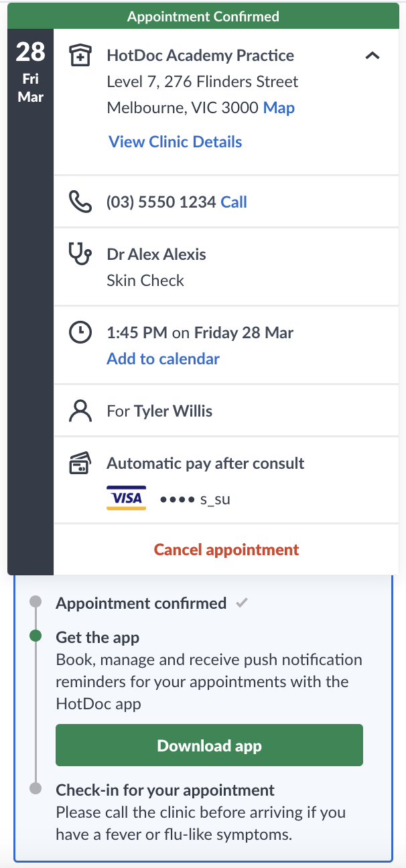Tap the green Download app button
This screenshot has width=406, height=868.
[x=209, y=745]
